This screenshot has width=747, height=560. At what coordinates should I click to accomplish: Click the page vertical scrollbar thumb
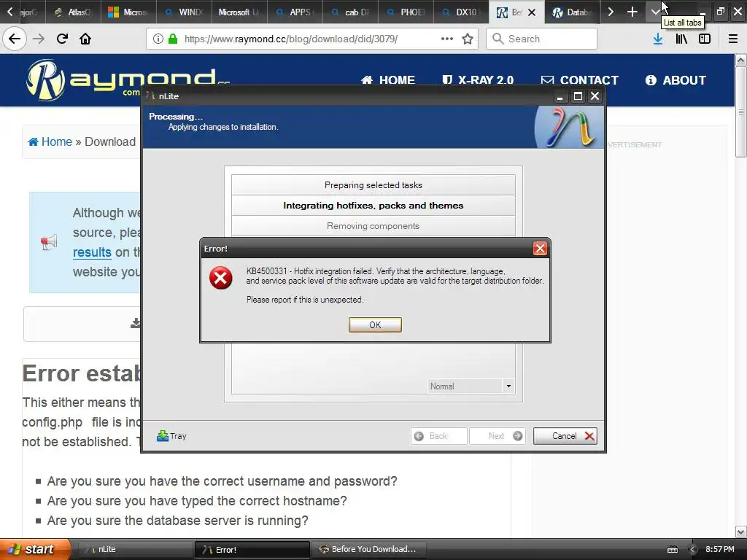coord(741,112)
